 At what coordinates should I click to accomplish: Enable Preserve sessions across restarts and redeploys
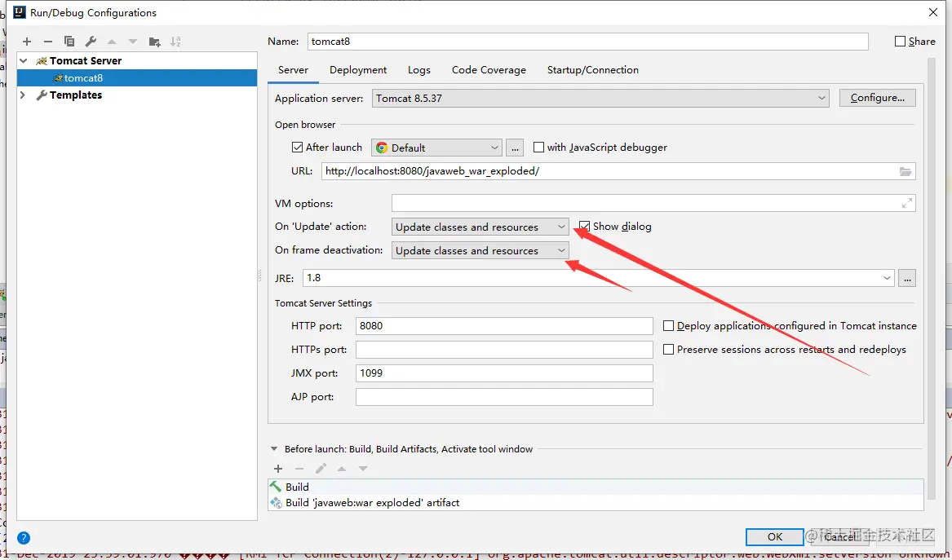(668, 350)
